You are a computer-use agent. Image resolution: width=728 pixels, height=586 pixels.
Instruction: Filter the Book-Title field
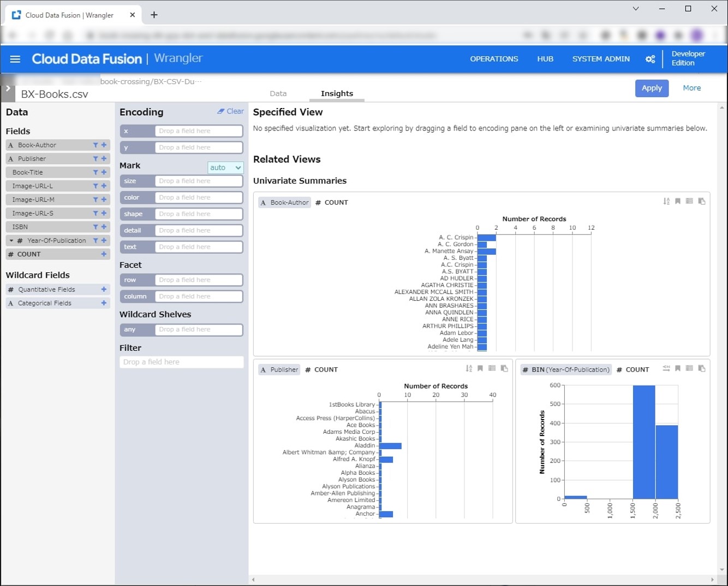(96, 172)
